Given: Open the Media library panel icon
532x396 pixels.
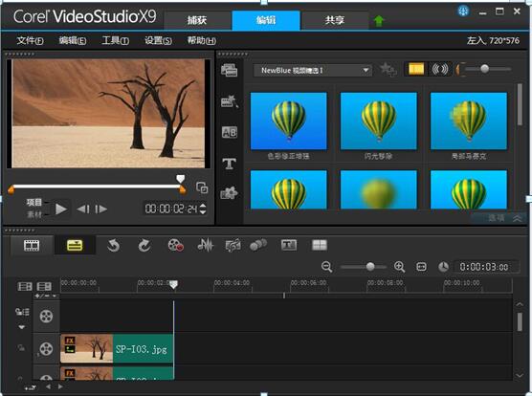Looking at the screenshot, I should 230,71.
